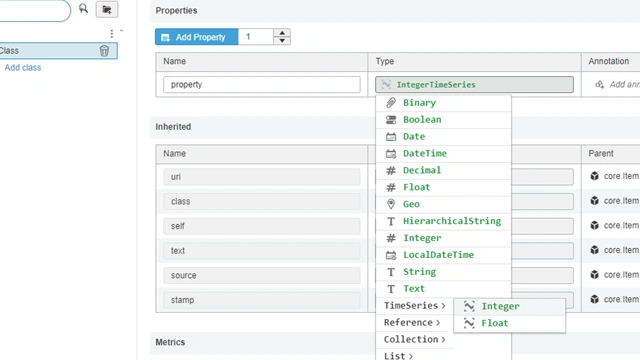The image size is (640, 360).
Task: Click the core.Item cube icon for uri
Action: (x=595, y=176)
